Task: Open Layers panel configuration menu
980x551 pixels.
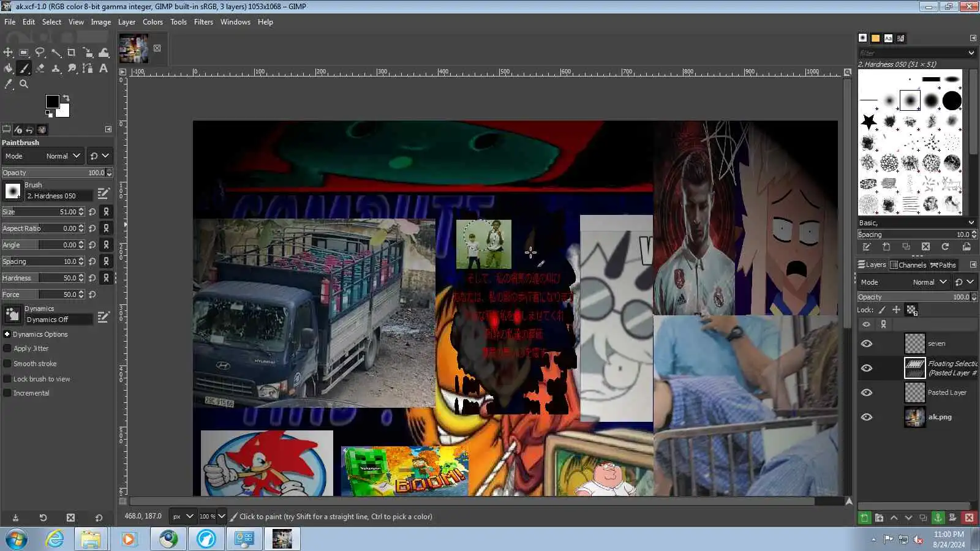Action: tap(973, 264)
